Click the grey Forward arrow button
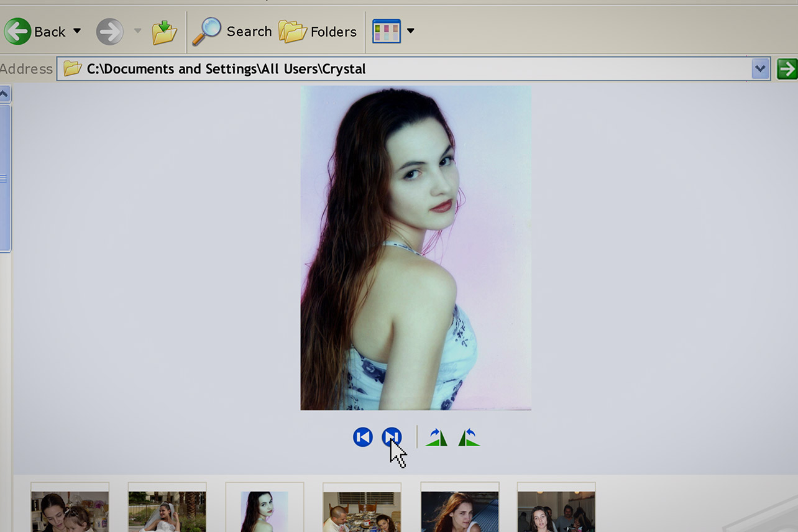The width and height of the screenshot is (798, 532). pyautogui.click(x=109, y=31)
